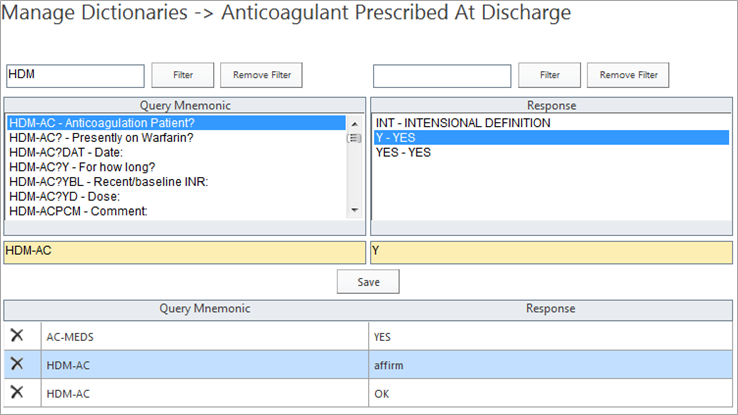Click the Query Mnemonic list scroll-up arrow
The image size is (738, 415).
pos(354,124)
